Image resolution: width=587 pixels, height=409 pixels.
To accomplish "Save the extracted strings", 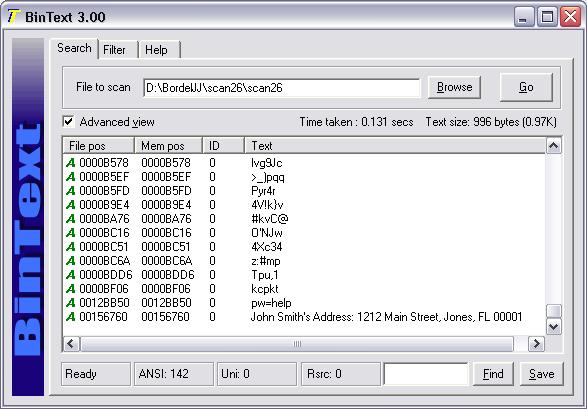I will [x=541, y=374].
